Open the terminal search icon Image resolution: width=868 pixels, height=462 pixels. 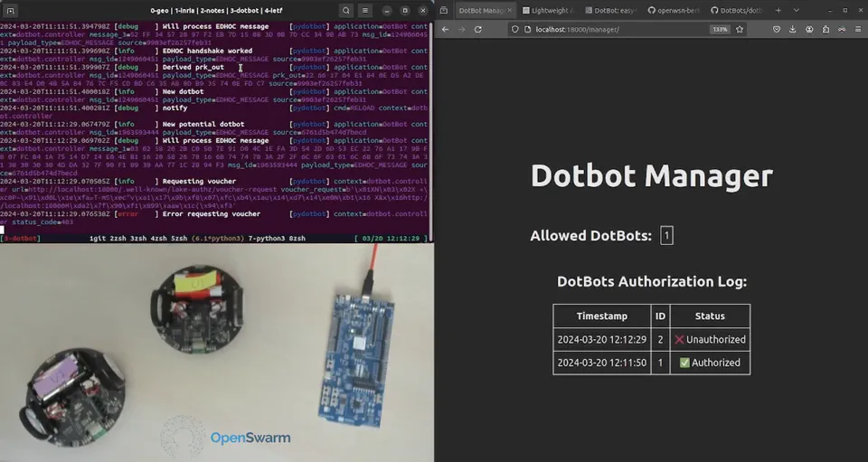point(346,11)
